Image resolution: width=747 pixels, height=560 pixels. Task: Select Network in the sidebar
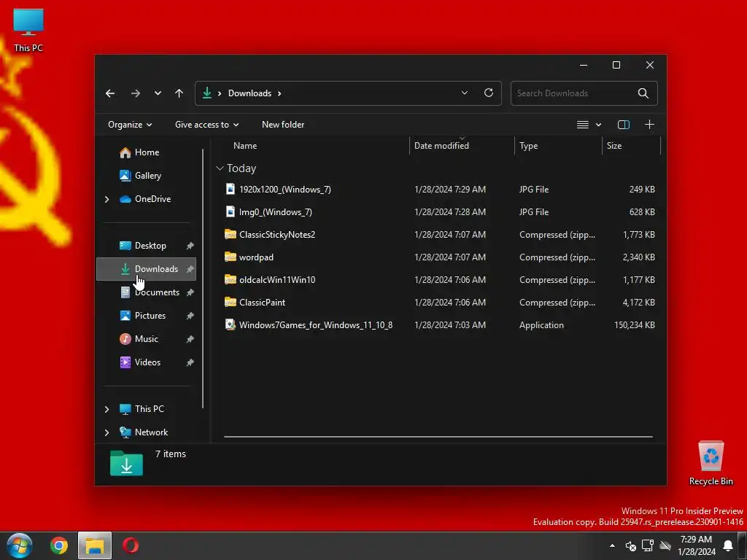[x=144, y=432]
